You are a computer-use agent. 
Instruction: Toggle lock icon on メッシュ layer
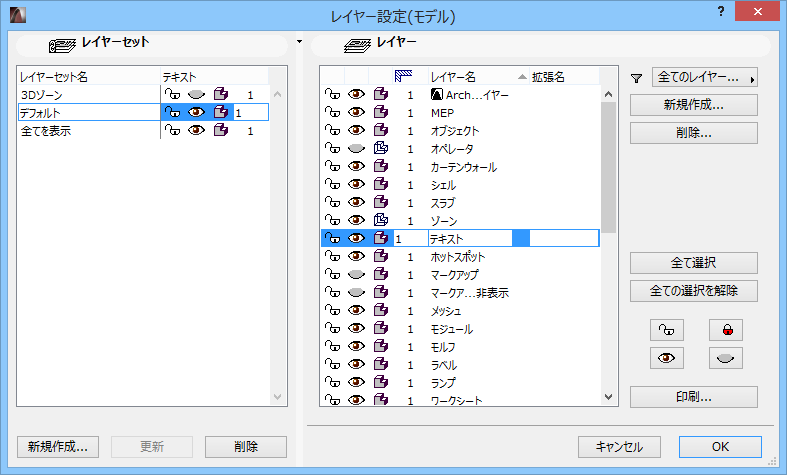[332, 310]
